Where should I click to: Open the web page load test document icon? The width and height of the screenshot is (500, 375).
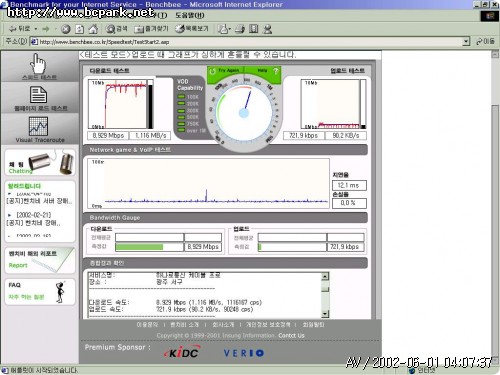point(38,95)
